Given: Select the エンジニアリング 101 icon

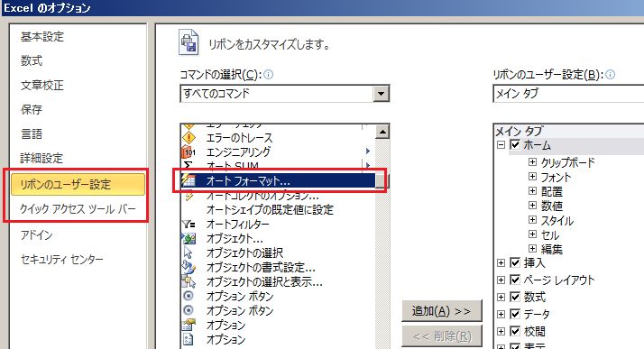Looking at the screenshot, I should coord(189,152).
